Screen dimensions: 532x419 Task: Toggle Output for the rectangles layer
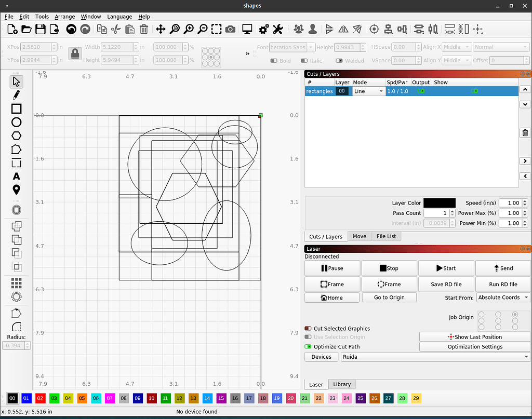point(422,91)
